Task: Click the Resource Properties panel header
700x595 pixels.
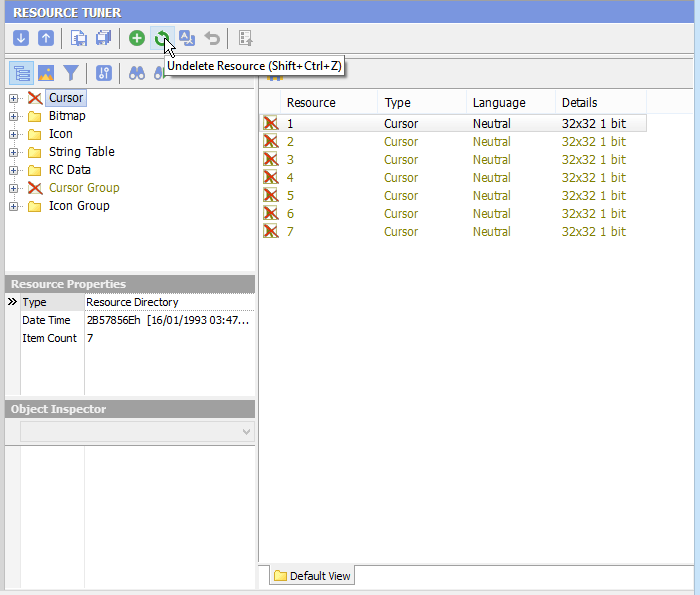Action: point(130,284)
